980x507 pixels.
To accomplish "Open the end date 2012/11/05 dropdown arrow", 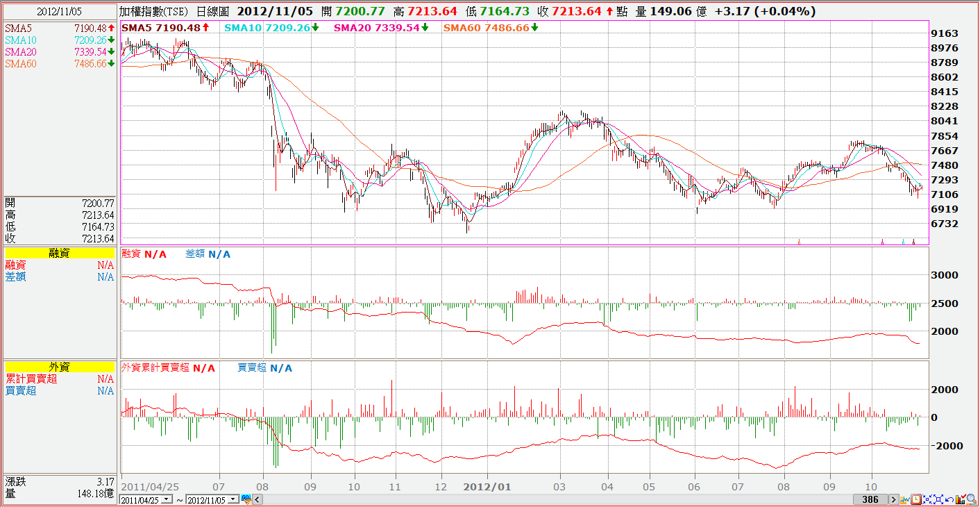I will pyautogui.click(x=233, y=499).
